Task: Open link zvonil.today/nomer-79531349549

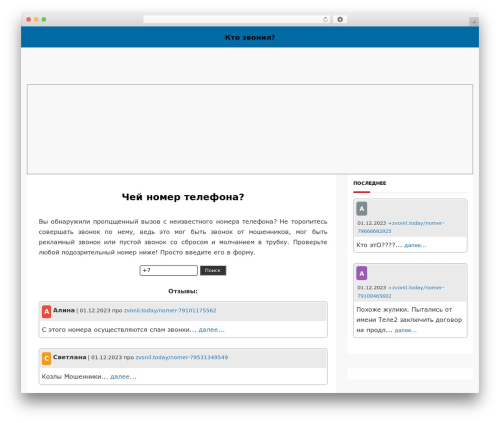Action: (182, 357)
